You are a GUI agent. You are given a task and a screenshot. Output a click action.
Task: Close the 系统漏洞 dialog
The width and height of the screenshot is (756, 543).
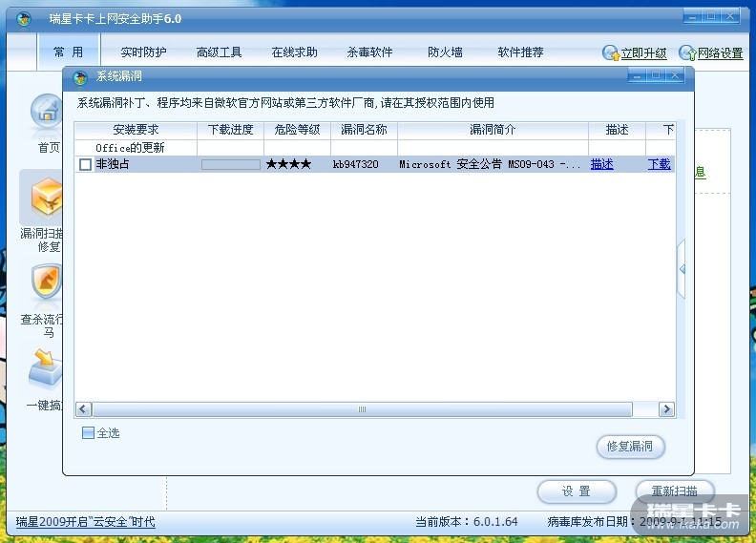tap(675, 75)
